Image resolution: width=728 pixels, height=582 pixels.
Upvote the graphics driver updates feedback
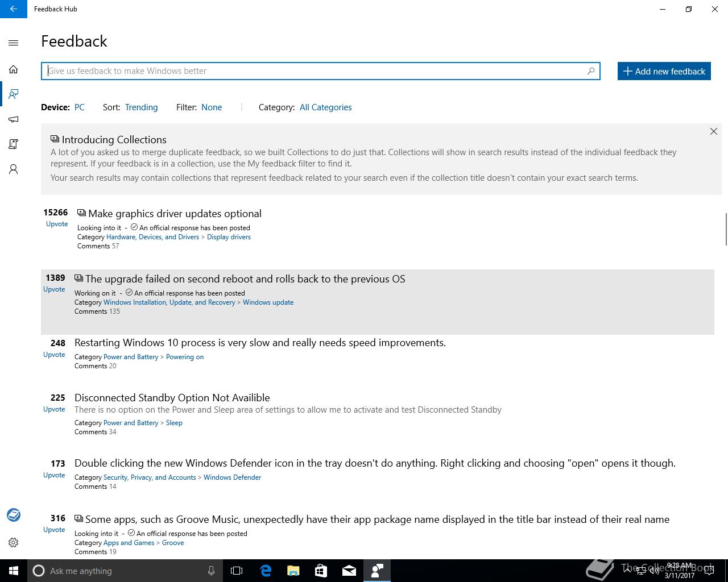57,224
